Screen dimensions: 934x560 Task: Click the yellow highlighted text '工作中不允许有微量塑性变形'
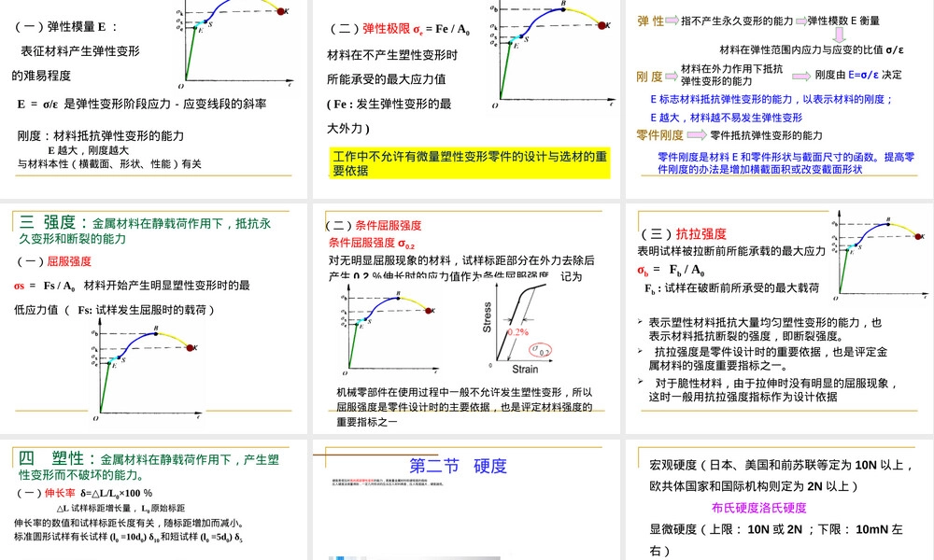(x=470, y=163)
